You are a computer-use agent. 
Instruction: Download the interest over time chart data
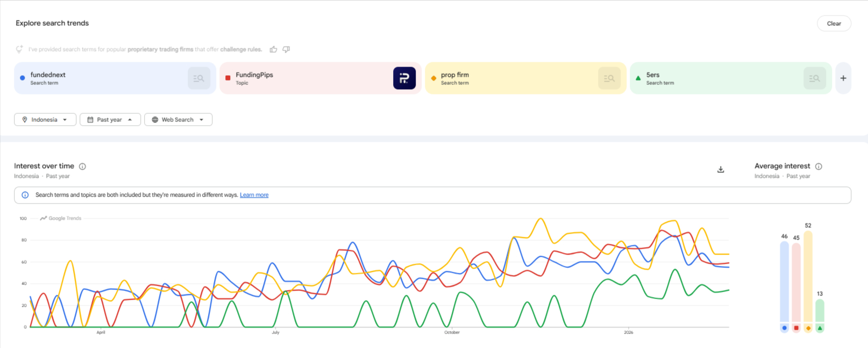(721, 170)
